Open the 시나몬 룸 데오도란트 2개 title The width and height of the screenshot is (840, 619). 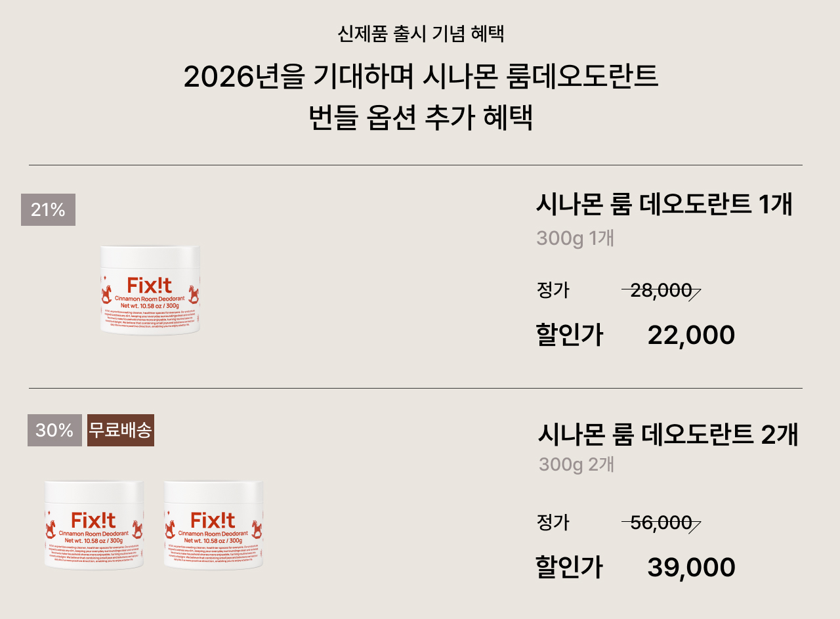[667, 435]
